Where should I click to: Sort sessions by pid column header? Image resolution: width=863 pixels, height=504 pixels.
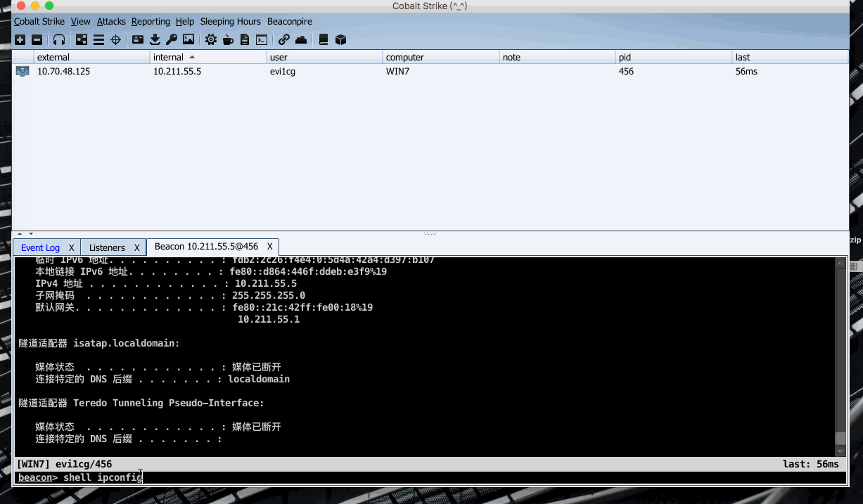tap(674, 57)
